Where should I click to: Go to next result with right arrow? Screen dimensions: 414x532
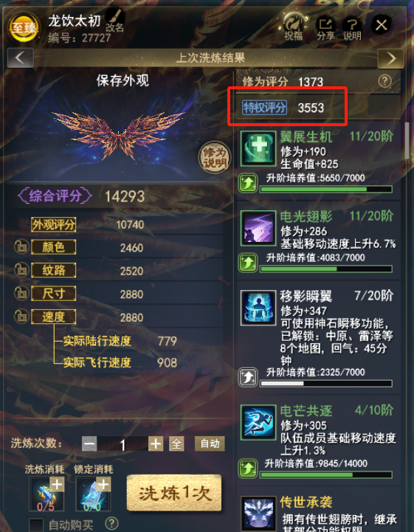pos(390,59)
